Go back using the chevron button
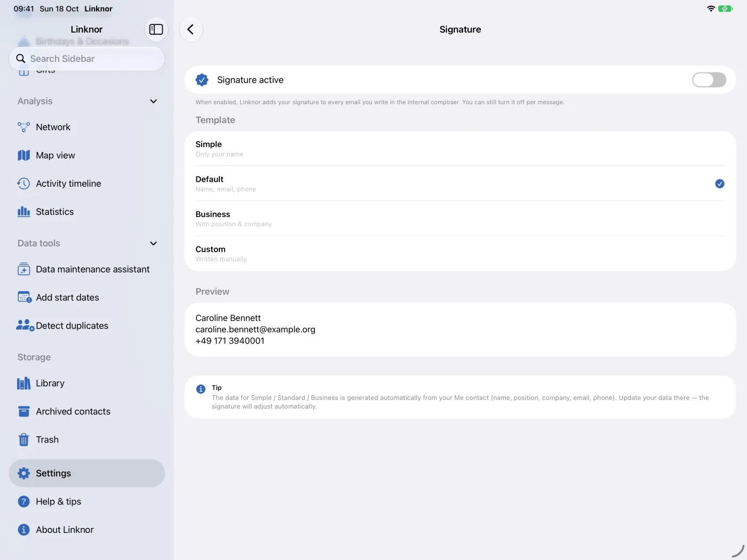Screen dimensions: 747x560 pos(190,29)
